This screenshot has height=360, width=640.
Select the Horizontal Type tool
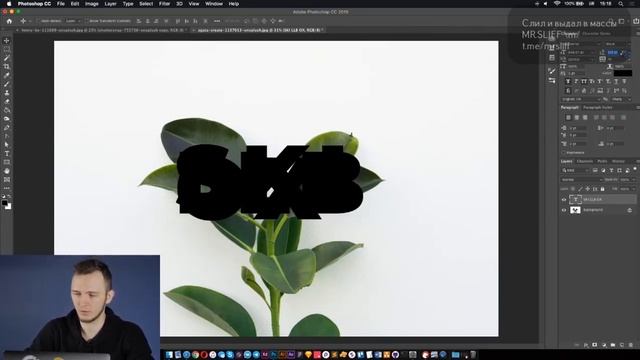pyautogui.click(x=7, y=153)
